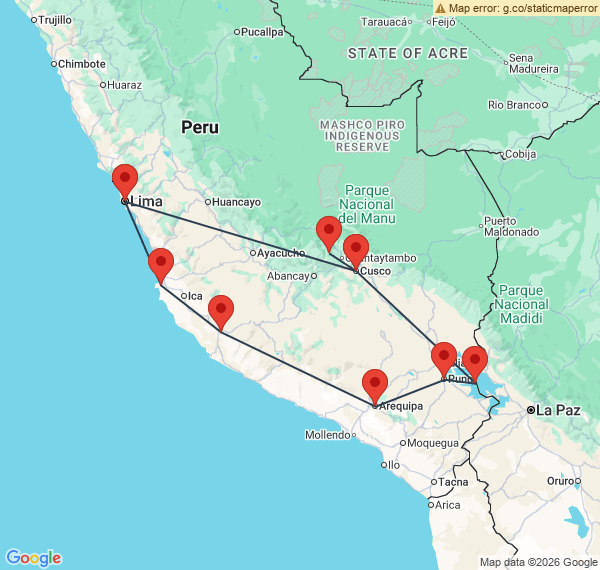Click the Google logo
This screenshot has height=570, width=600.
33,558
